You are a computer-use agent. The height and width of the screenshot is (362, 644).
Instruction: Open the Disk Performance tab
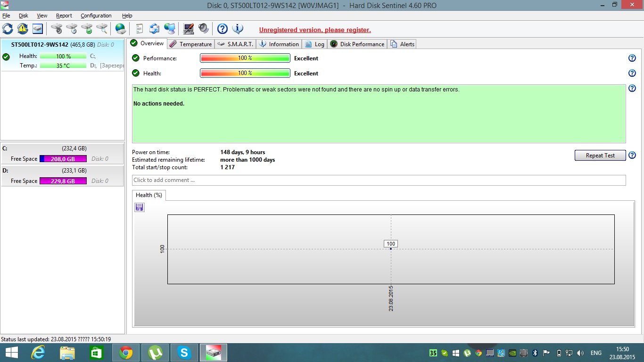click(x=357, y=44)
